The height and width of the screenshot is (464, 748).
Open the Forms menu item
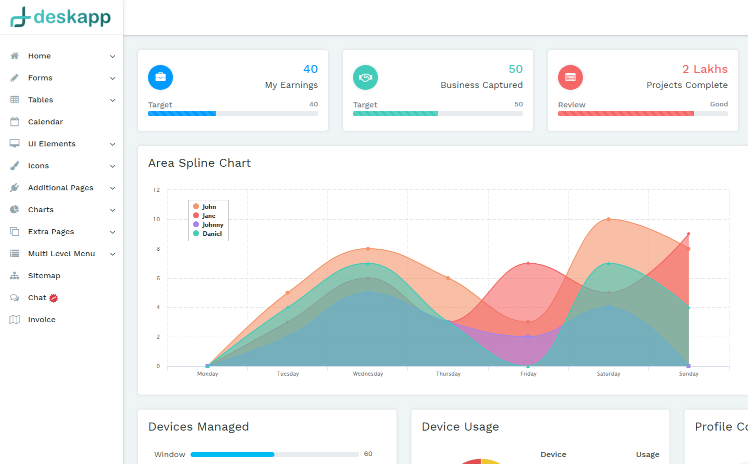(x=40, y=78)
